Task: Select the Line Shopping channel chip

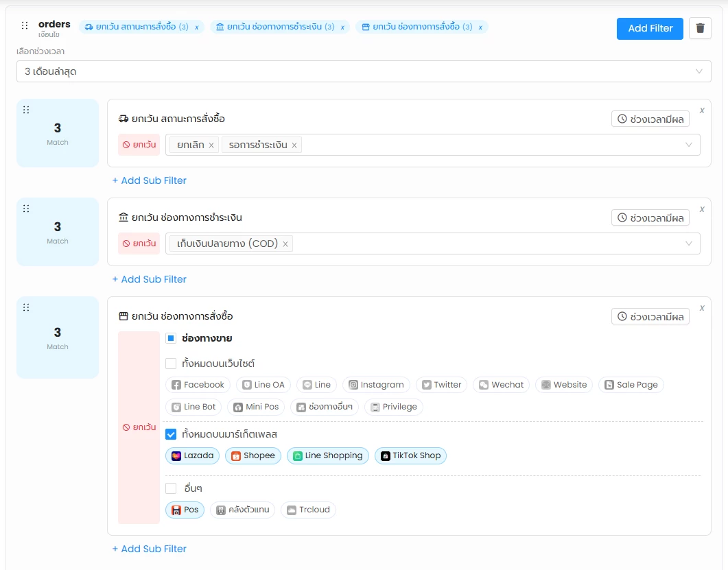Action: (327, 455)
